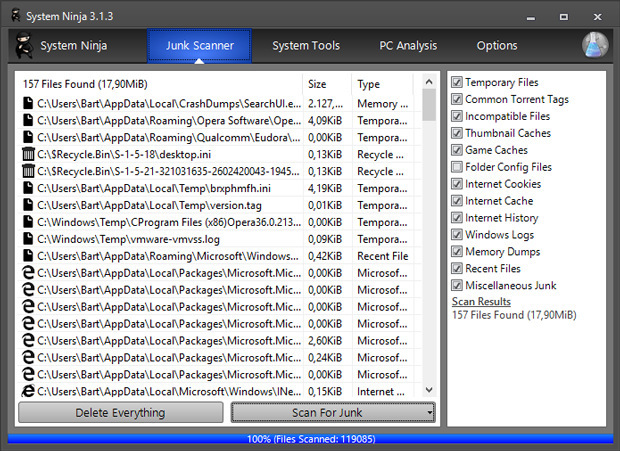The height and width of the screenshot is (451, 620).
Task: Toggle Windows Logs checkbox
Action: pyautogui.click(x=457, y=235)
